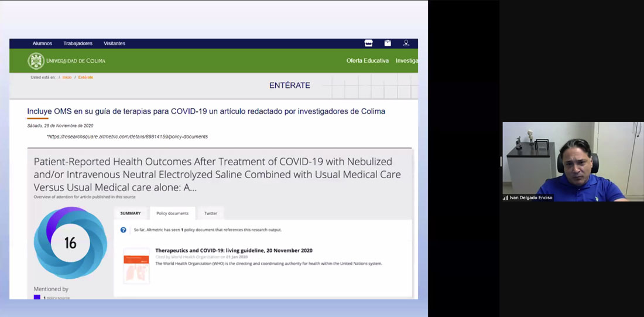This screenshot has height=317, width=644.
Task: Select Ivan Delgado Enciso's video tile
Action: point(573,161)
